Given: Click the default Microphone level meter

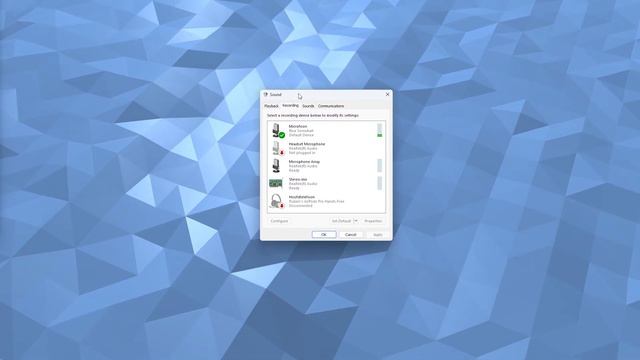Looking at the screenshot, I should click(x=380, y=130).
